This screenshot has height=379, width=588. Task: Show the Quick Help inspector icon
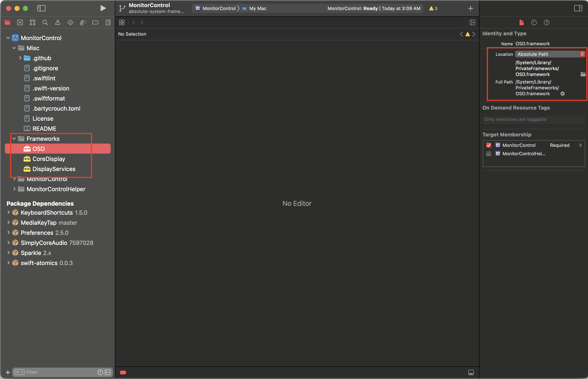tap(546, 23)
